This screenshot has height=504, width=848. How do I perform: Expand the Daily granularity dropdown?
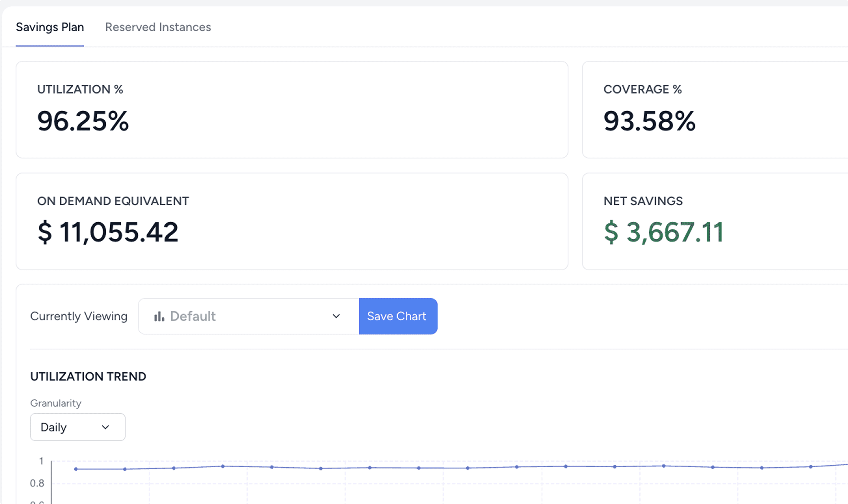pyautogui.click(x=78, y=427)
